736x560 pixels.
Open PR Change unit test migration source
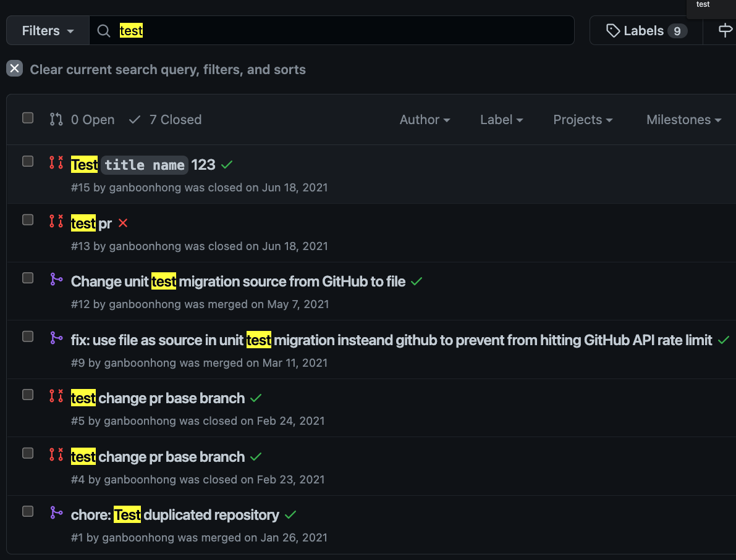238,282
